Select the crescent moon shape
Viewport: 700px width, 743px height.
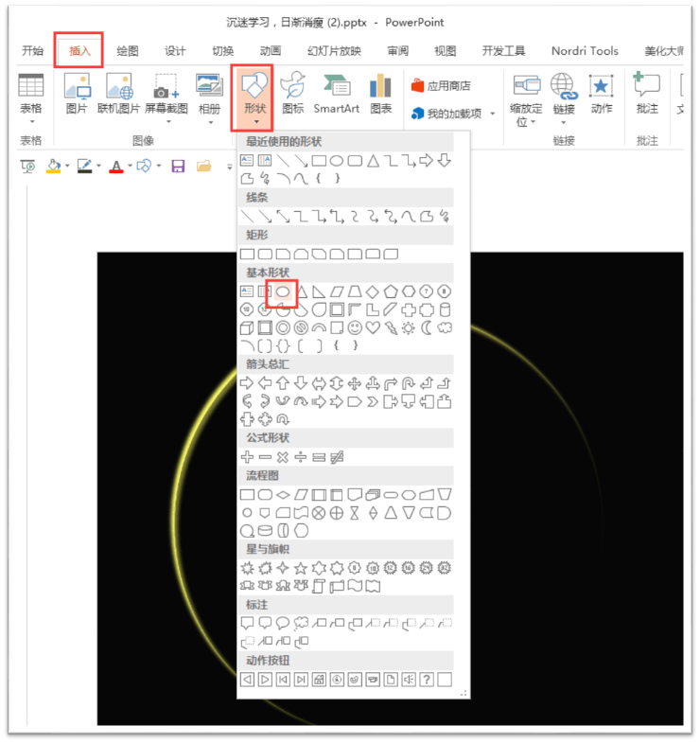[427, 327]
